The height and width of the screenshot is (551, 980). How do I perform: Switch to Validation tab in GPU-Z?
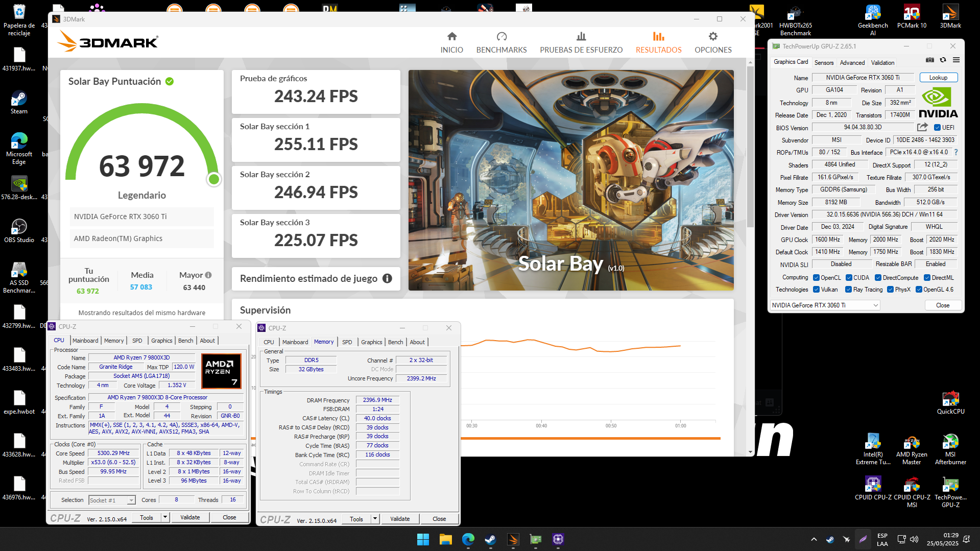click(x=882, y=63)
